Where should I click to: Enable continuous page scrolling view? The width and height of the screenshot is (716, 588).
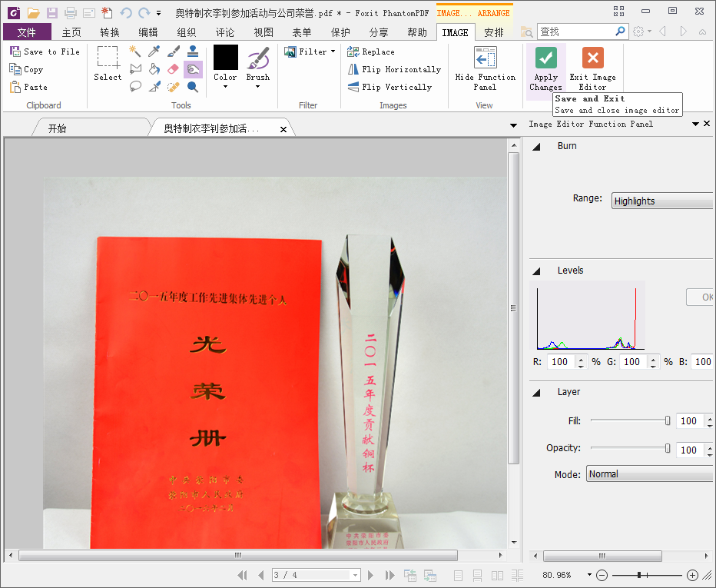478,575
